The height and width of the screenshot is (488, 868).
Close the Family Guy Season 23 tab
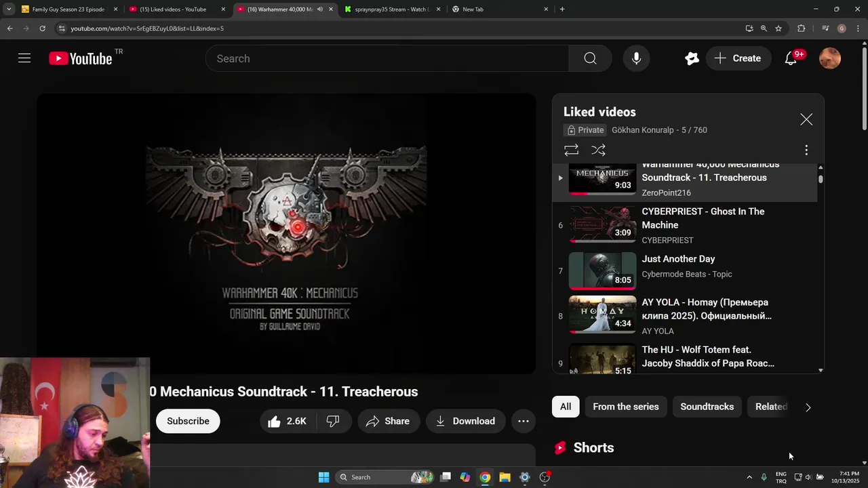[115, 9]
